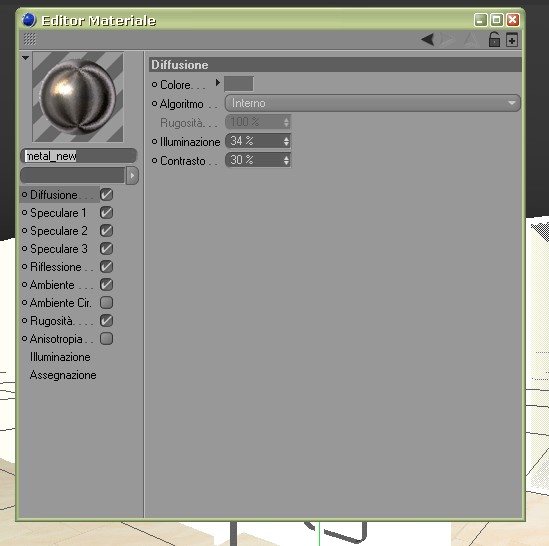
Task: Click the metal_new material name field
Action: 78,156
